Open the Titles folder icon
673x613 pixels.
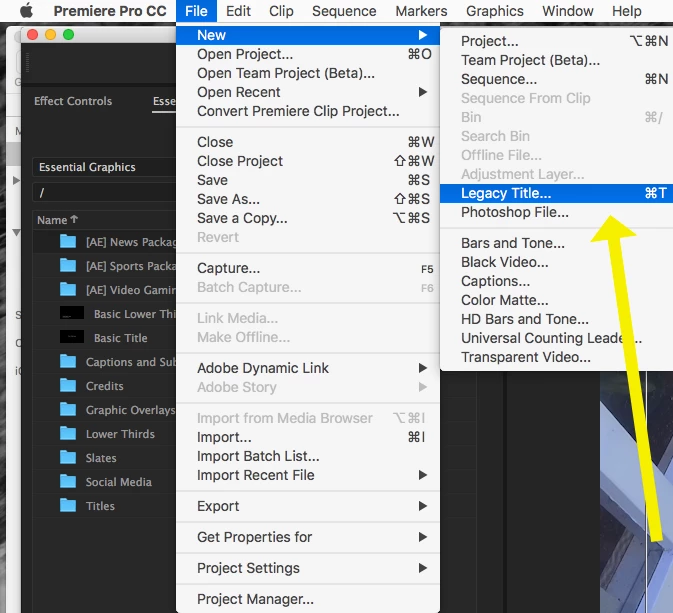pos(68,506)
